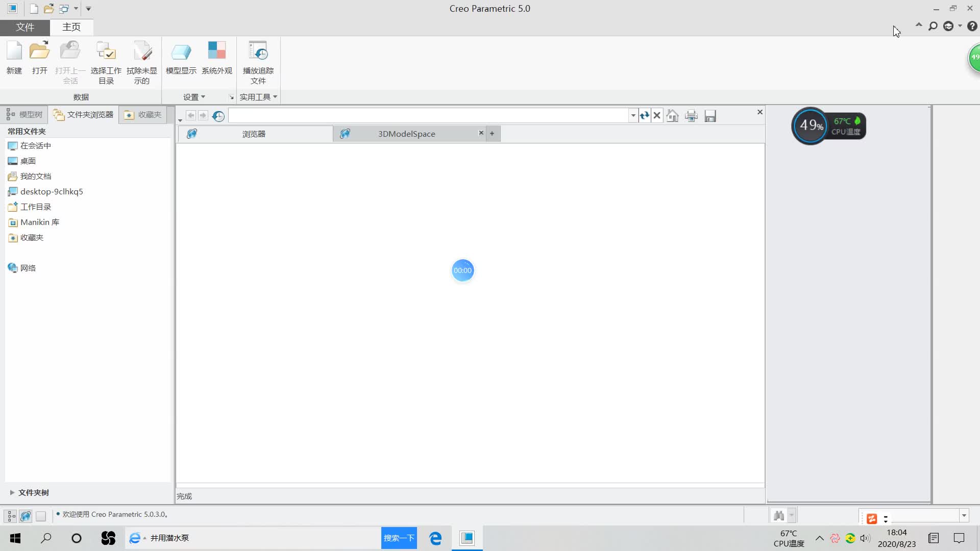Select the Home (主页) ribbon tab
The width and height of the screenshot is (980, 551).
[x=71, y=27]
